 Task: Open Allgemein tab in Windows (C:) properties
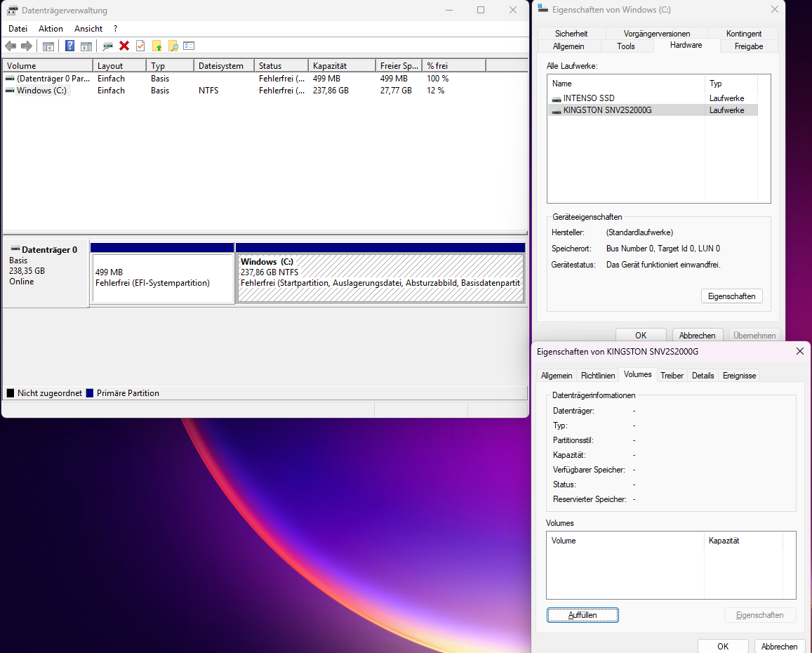coord(568,46)
